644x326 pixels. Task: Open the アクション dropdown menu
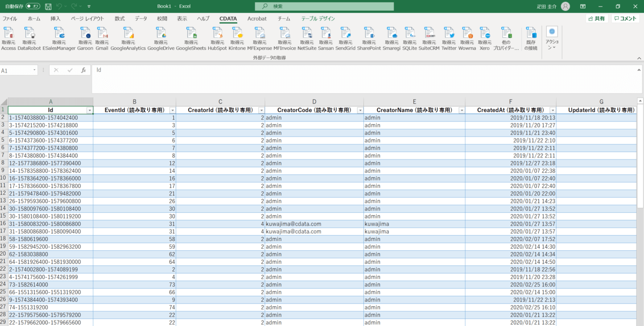pyautogui.click(x=552, y=38)
